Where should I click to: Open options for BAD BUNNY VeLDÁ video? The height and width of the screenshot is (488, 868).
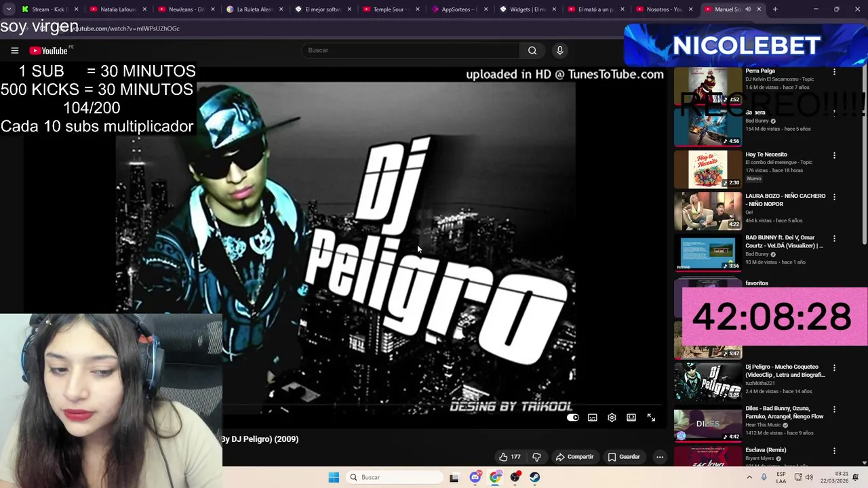(x=834, y=239)
